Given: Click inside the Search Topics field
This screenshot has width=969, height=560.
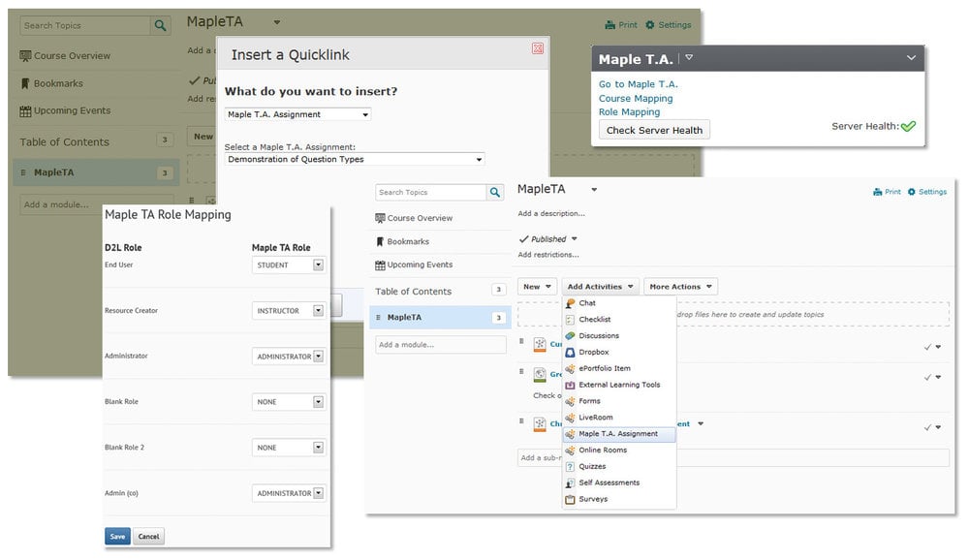Looking at the screenshot, I should 426,193.
